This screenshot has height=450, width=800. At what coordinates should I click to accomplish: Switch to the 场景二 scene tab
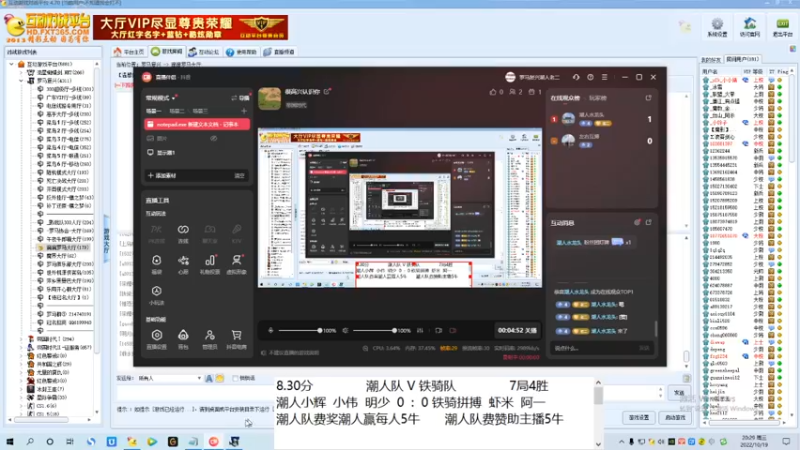[177, 111]
